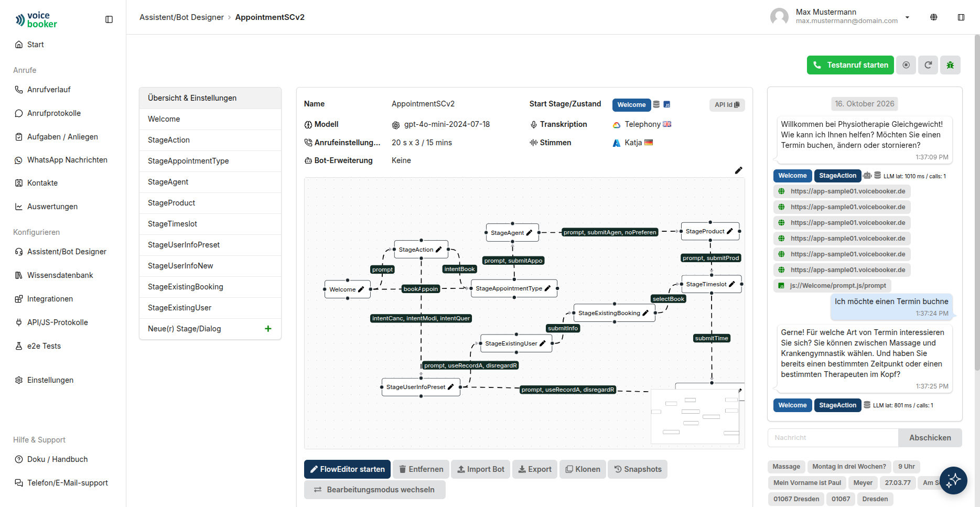Copy the API Id button

pyautogui.click(x=727, y=105)
